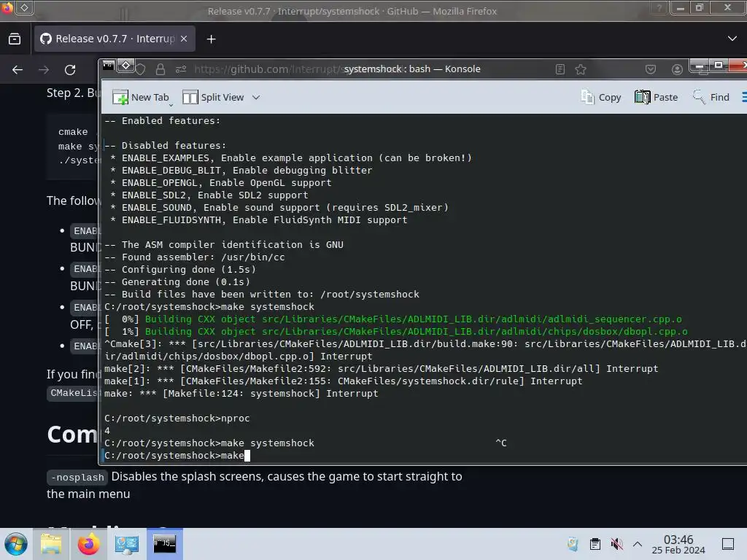This screenshot has height=560, width=747.
Task: Click the '[ 1%] Building CXX object' line
Action: click(x=396, y=331)
